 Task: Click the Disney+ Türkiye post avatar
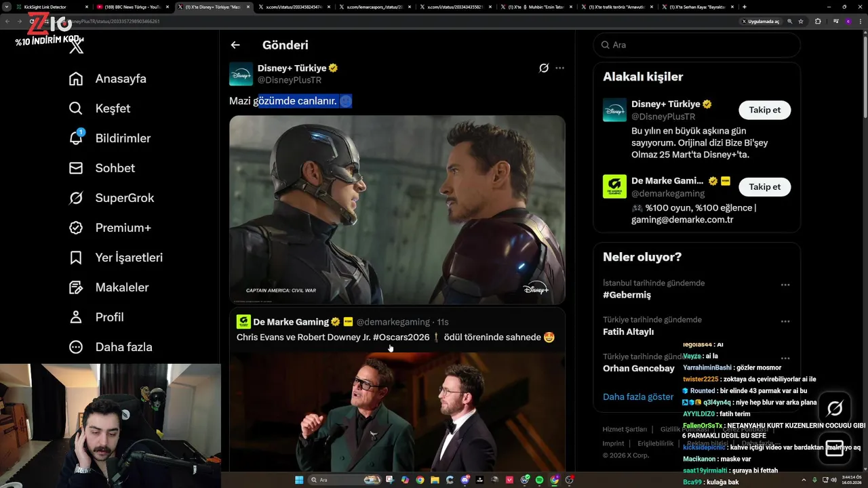(x=241, y=74)
